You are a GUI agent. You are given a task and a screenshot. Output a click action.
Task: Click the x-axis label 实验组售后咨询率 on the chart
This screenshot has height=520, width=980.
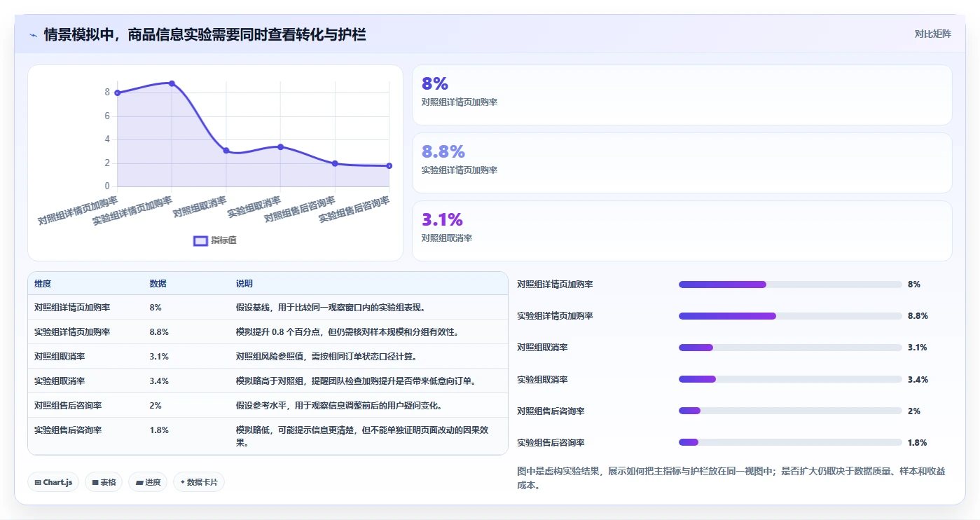point(354,210)
